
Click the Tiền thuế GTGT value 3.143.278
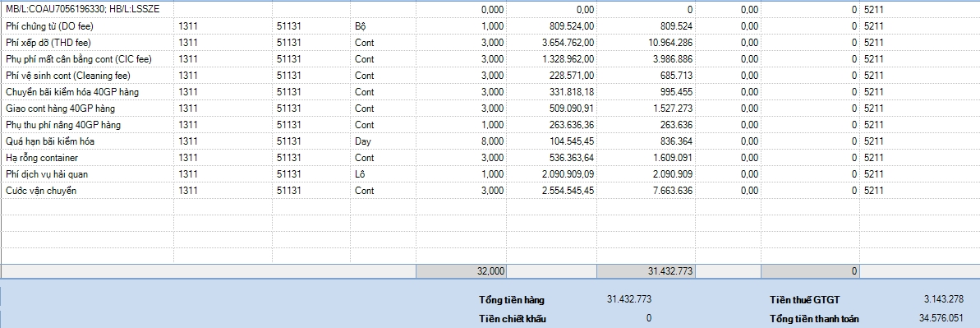pyautogui.click(x=943, y=299)
